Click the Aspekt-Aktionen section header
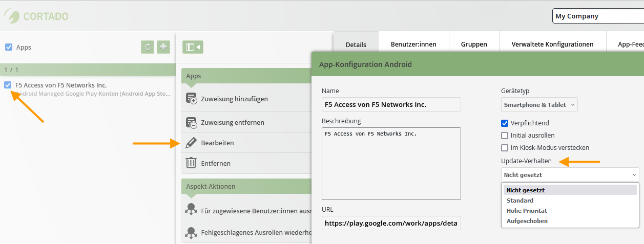644x244 pixels. click(246, 186)
